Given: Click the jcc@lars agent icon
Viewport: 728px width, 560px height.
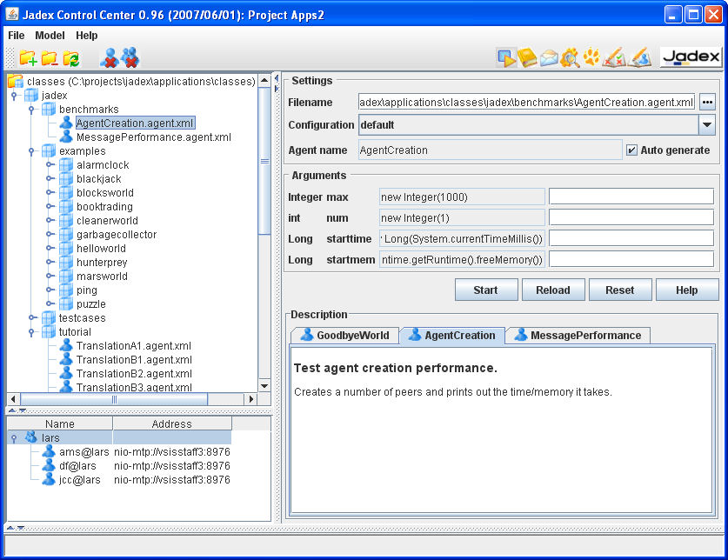Looking at the screenshot, I should pos(49,479).
